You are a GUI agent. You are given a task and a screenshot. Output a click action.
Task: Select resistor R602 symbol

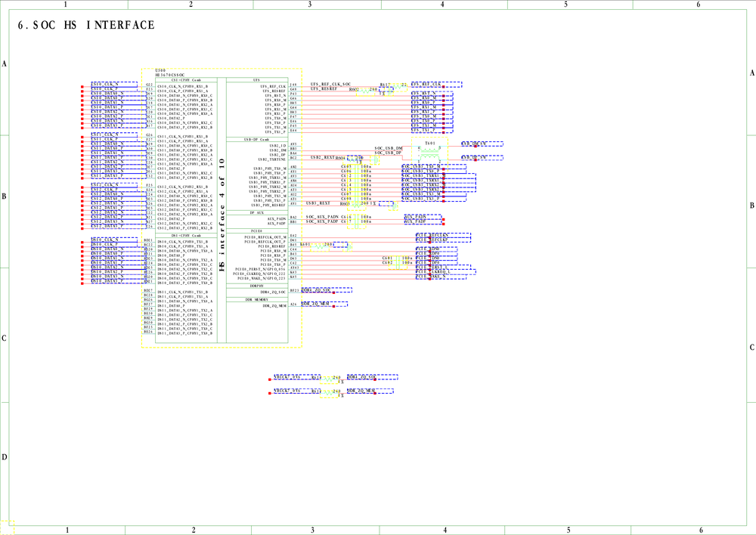[x=365, y=91]
